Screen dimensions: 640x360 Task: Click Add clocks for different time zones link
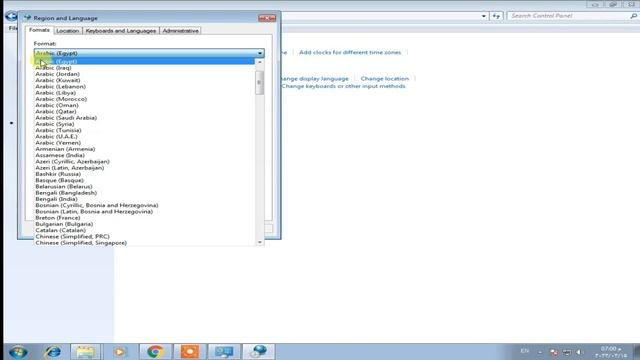[350, 52]
